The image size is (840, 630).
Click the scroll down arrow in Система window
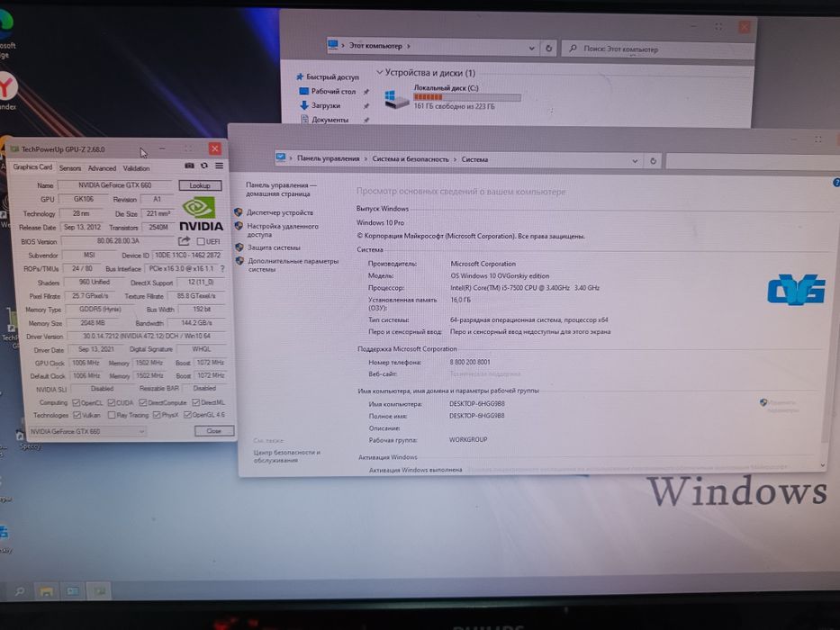(x=824, y=465)
